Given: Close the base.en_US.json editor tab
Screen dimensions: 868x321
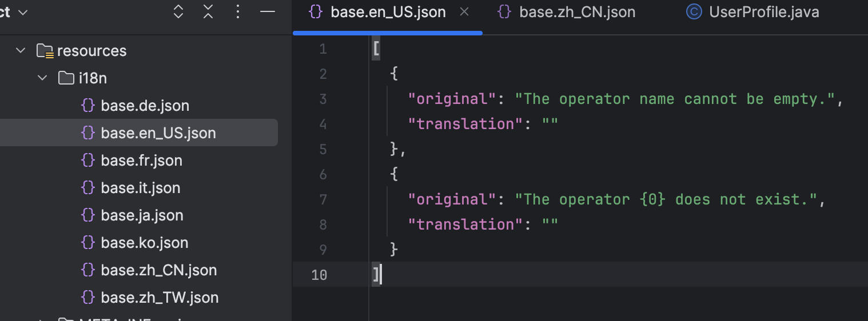Looking at the screenshot, I should [x=464, y=12].
